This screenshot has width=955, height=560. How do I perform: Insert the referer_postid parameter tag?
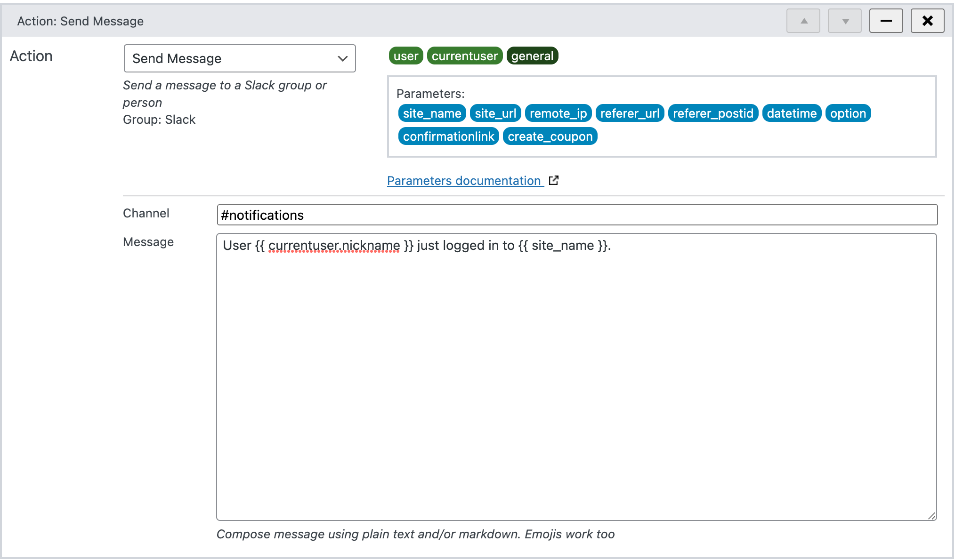[712, 113]
